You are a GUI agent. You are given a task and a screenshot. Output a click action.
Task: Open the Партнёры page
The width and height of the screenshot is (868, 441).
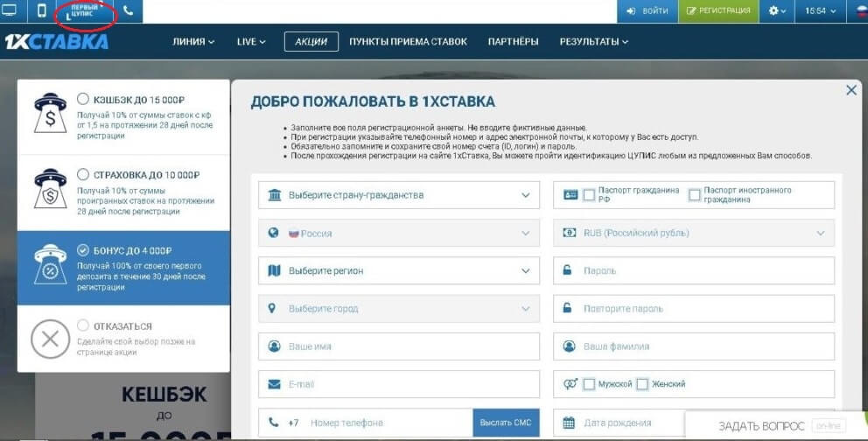(513, 41)
